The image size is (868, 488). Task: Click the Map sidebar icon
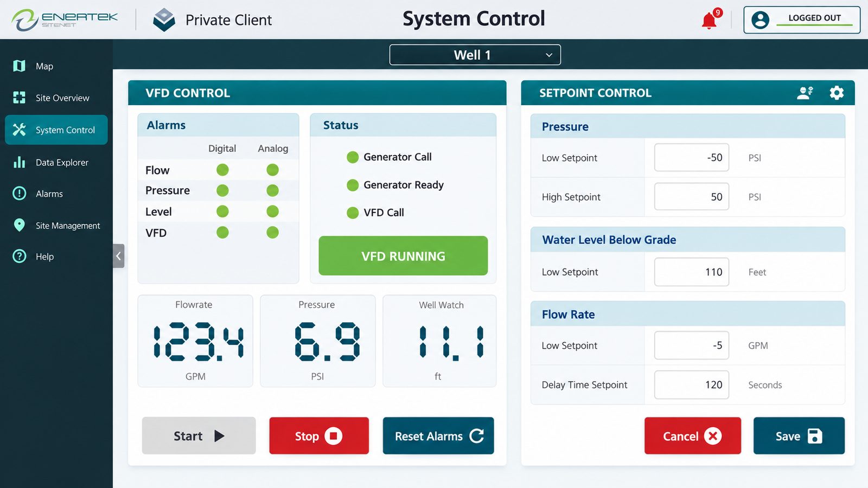click(20, 66)
